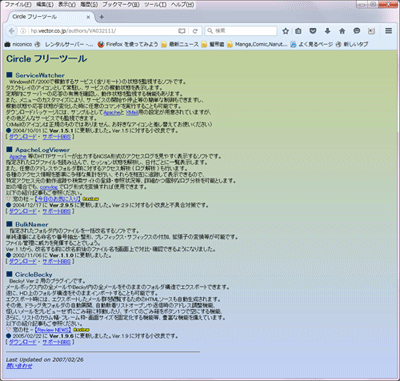
Task: Click ダウンロード link under CircleBecky
Action: [x=23, y=342]
